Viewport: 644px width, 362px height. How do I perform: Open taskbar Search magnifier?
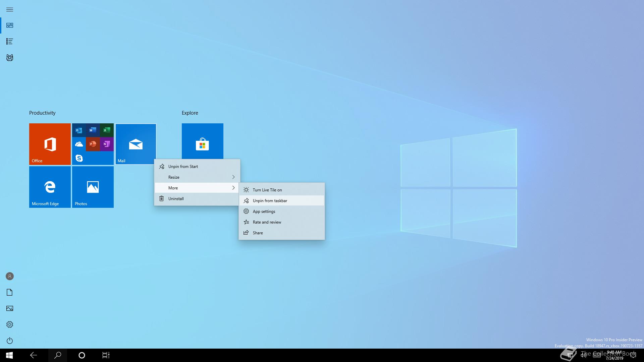(58, 355)
